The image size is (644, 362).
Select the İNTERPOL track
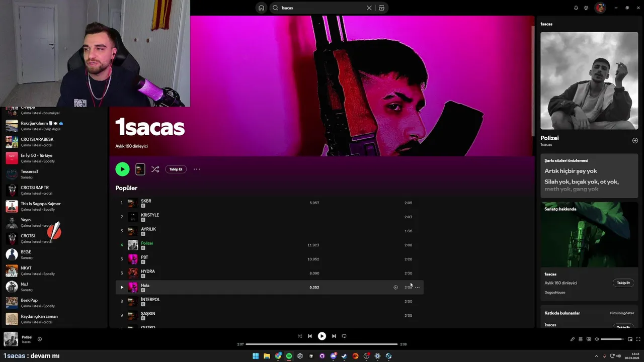[x=269, y=301]
